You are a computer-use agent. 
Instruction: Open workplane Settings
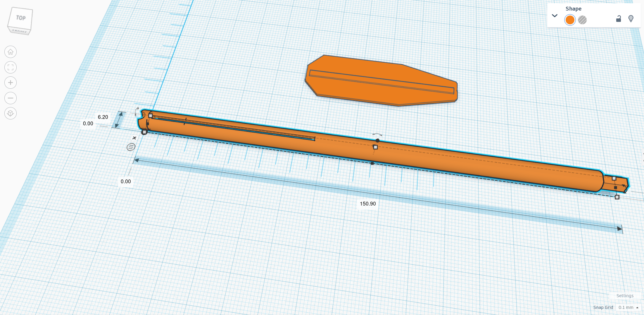pyautogui.click(x=625, y=296)
